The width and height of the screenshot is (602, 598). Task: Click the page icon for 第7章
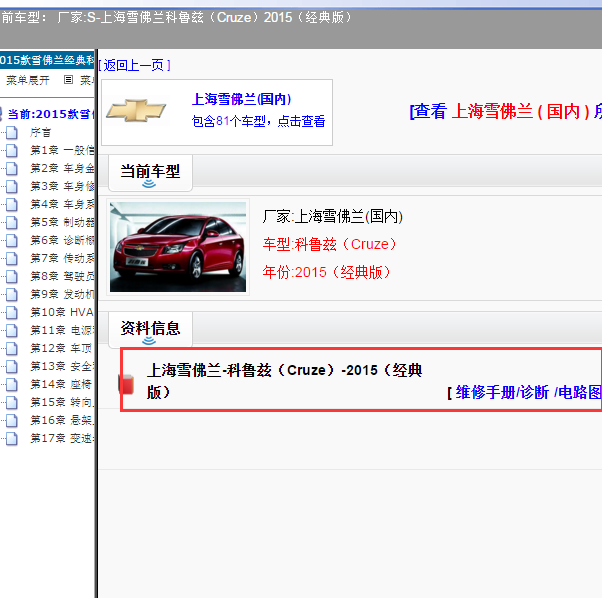[12, 259]
